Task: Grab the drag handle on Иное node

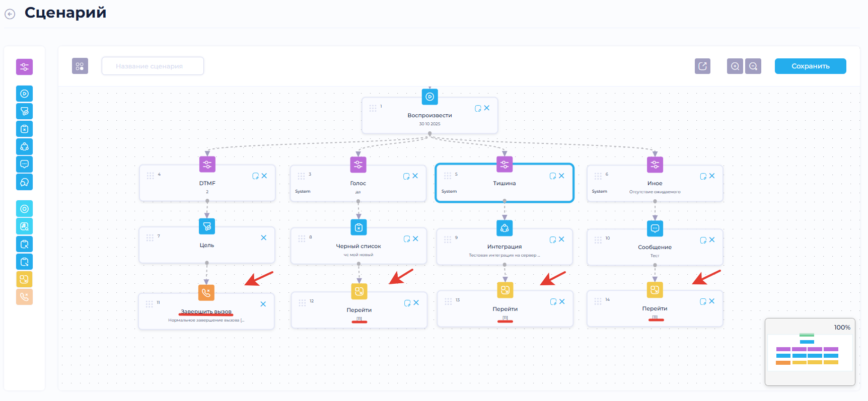Action: coord(598,176)
